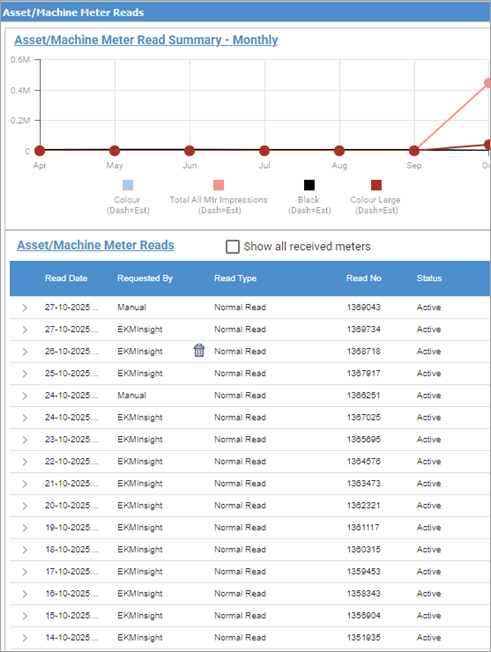Viewport: 491px width, 652px height.
Task: Toggle the Black series legend swatch
Action: tap(309, 185)
